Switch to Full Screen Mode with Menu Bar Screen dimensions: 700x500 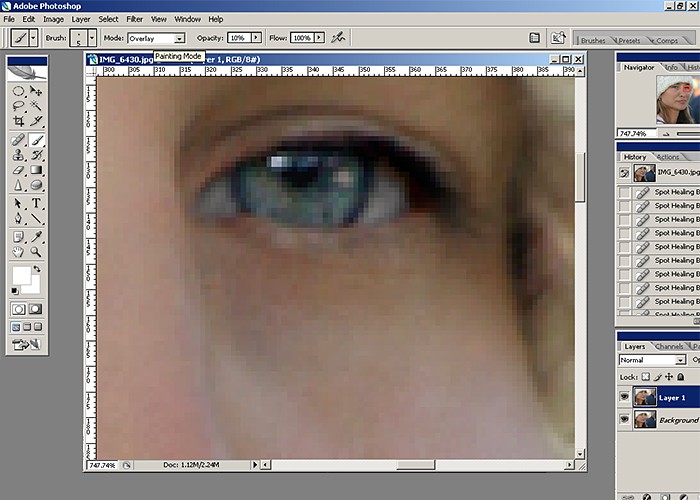tap(27, 327)
